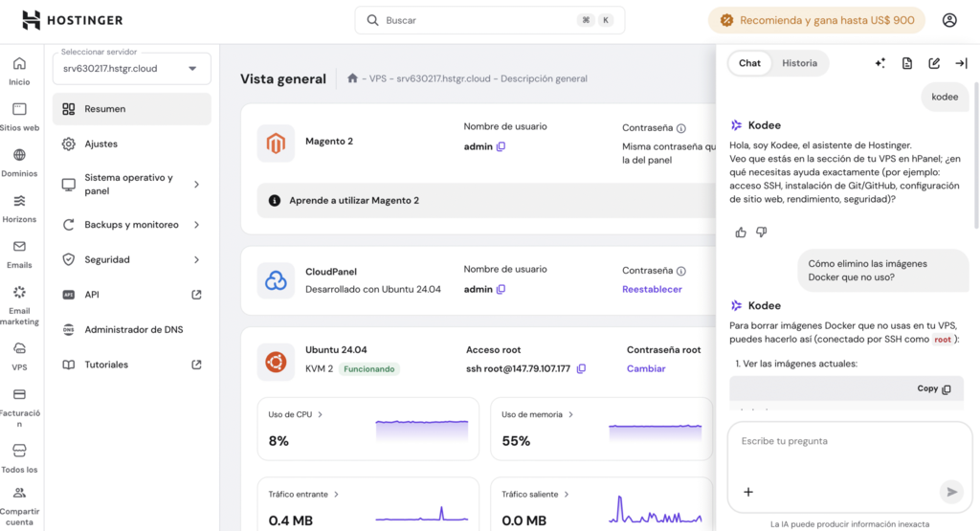Open the Magento 2 app icon
The height and width of the screenshot is (531, 980).
[276, 144]
